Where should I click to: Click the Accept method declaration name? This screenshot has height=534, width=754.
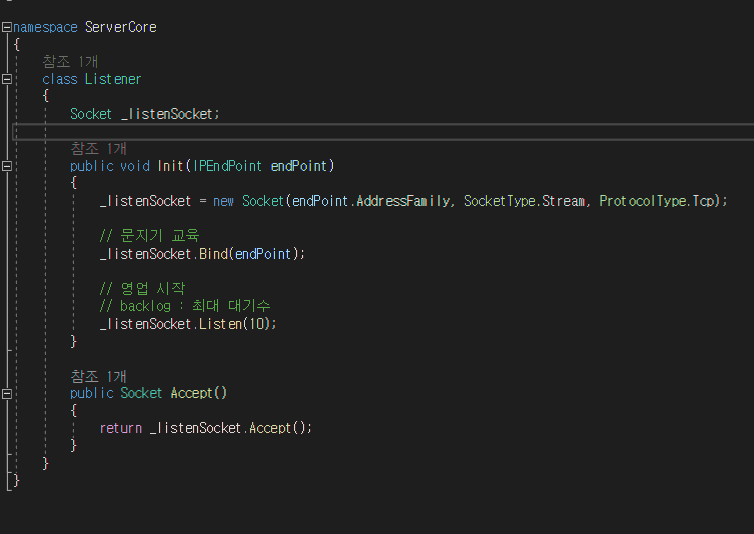click(191, 394)
